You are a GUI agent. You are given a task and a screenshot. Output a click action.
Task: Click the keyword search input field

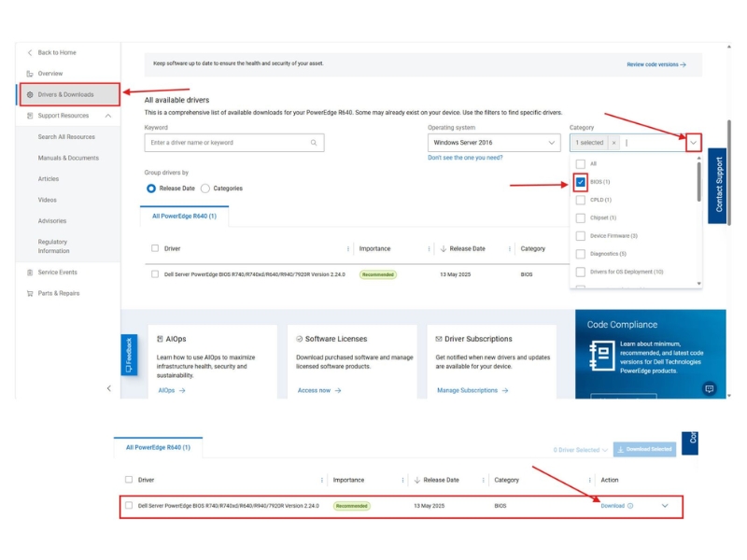click(234, 143)
